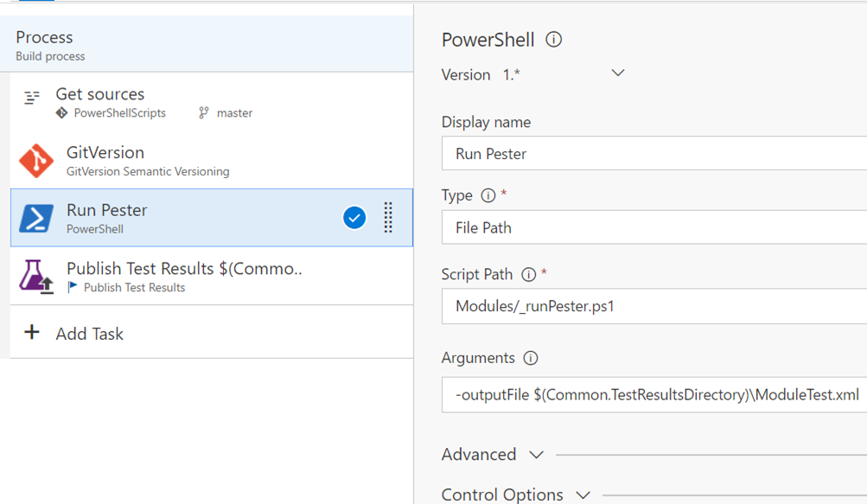867x504 pixels.
Task: Select the Get sources step
Action: click(x=212, y=102)
